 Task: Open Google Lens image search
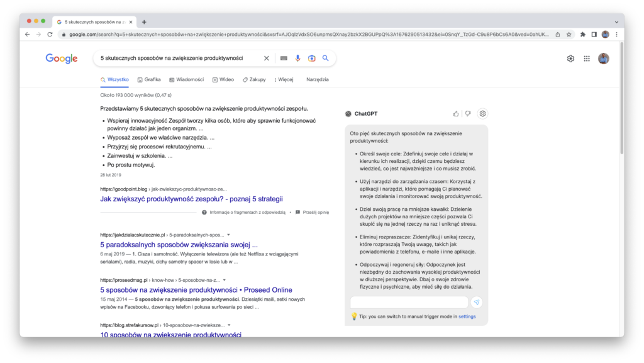click(x=311, y=59)
